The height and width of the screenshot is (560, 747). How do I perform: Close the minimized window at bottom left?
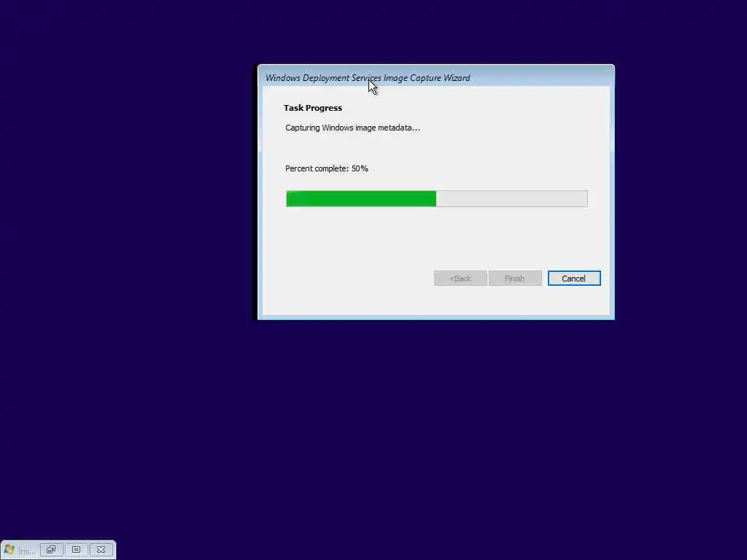(x=101, y=550)
